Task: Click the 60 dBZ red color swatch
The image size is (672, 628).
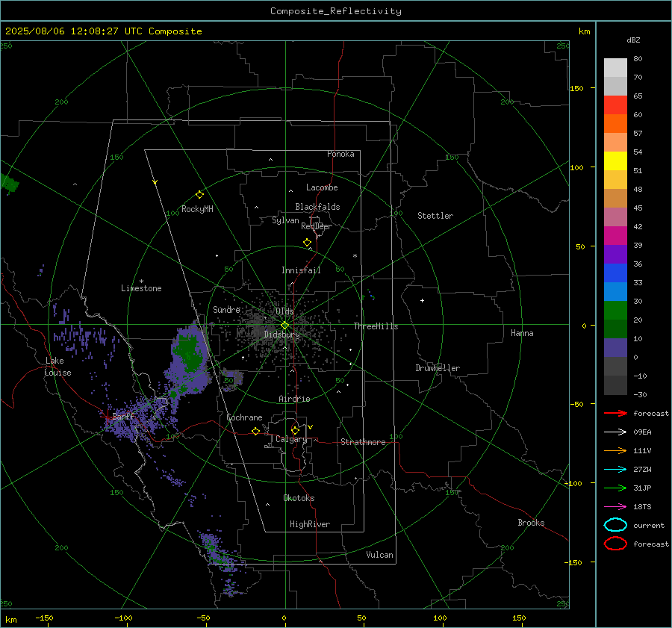Action: (615, 105)
